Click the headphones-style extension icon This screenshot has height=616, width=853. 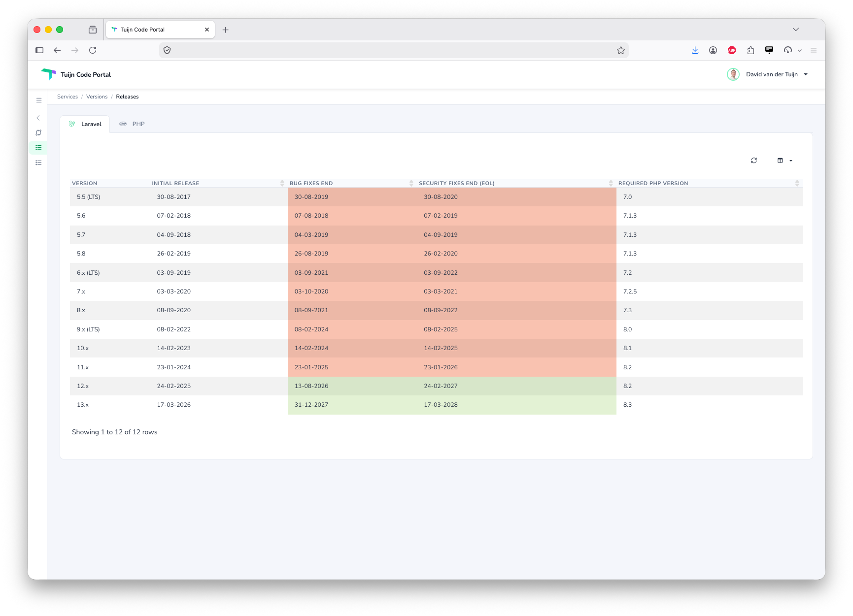click(x=788, y=50)
